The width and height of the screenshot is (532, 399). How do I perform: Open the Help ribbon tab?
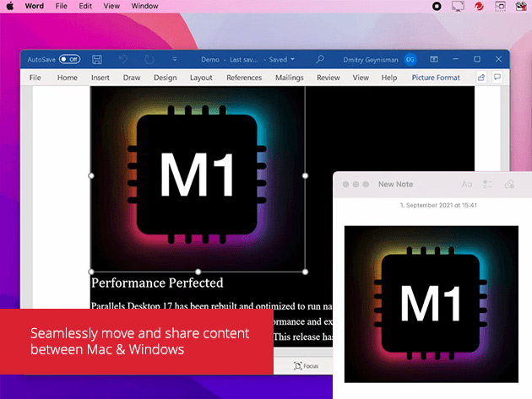pyautogui.click(x=389, y=78)
